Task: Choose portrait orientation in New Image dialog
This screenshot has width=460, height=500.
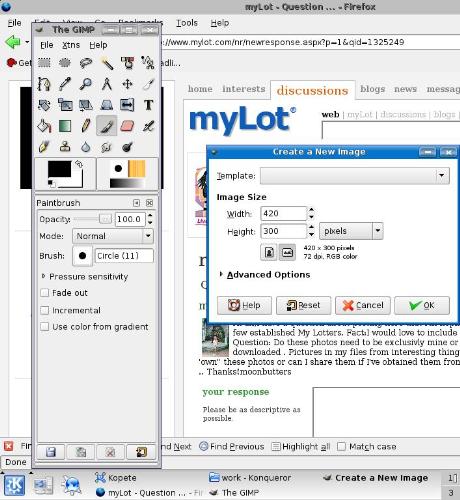Action: tap(269, 252)
